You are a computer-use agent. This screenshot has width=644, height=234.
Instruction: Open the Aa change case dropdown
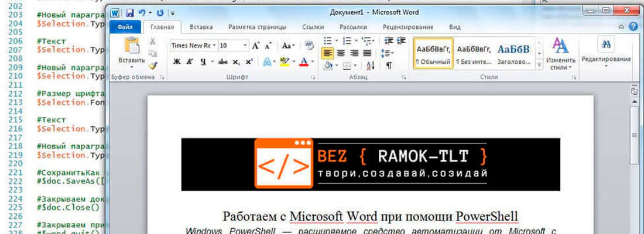pos(288,46)
